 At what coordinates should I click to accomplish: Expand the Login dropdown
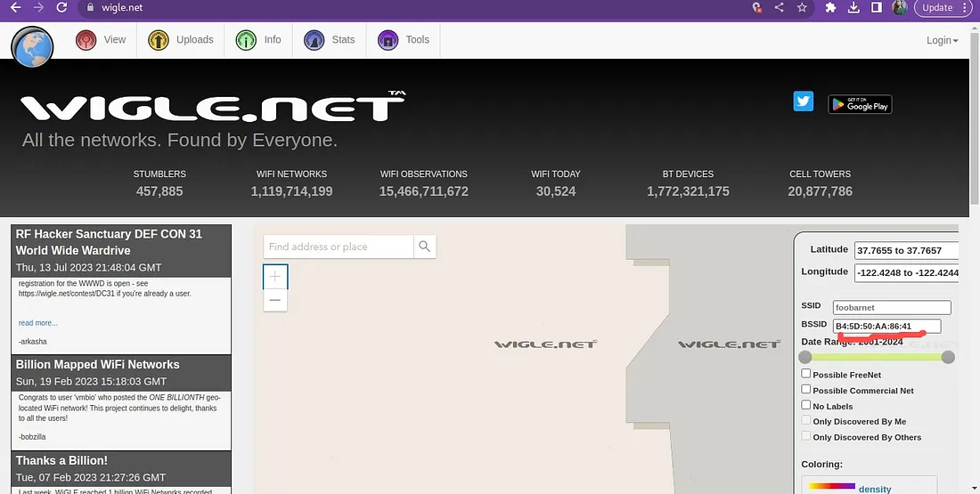942,40
